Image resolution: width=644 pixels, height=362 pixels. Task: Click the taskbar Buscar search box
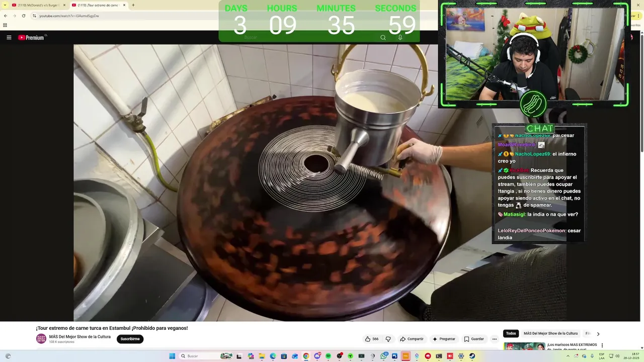coord(206,356)
